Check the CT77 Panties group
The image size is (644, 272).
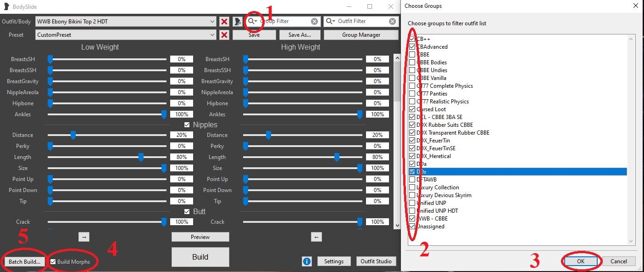coord(412,94)
